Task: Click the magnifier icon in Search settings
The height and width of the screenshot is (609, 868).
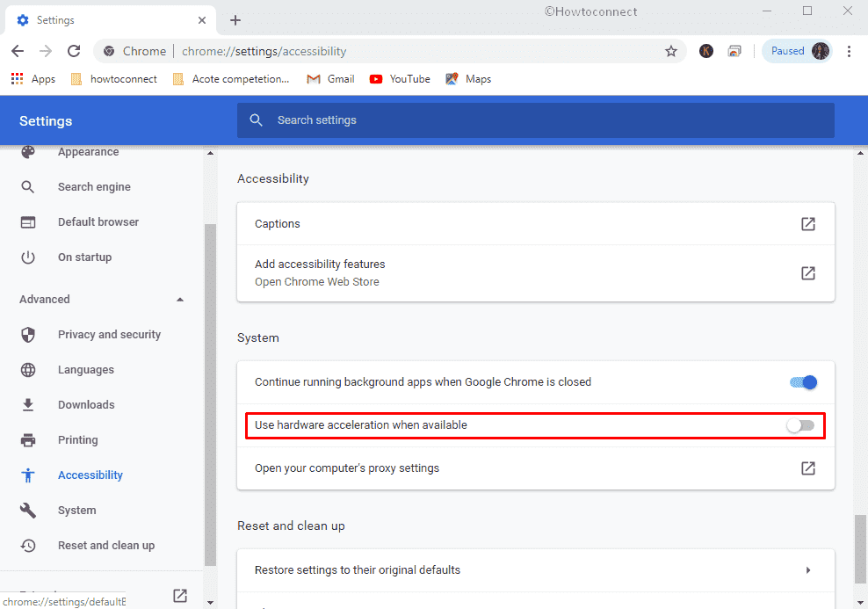Action: coord(256,120)
